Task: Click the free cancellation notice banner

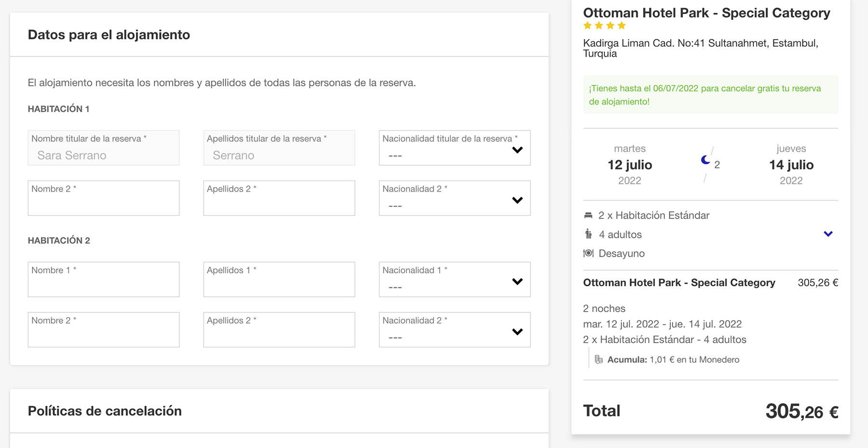Action: pos(710,95)
